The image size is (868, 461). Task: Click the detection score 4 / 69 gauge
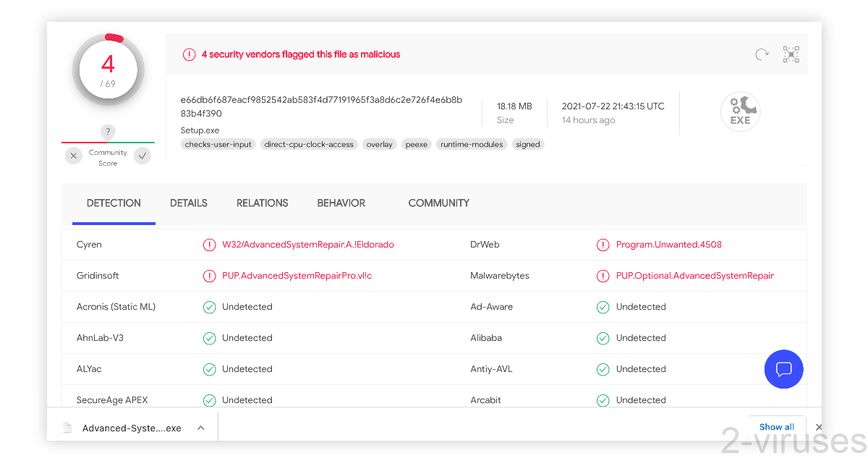[x=108, y=70]
